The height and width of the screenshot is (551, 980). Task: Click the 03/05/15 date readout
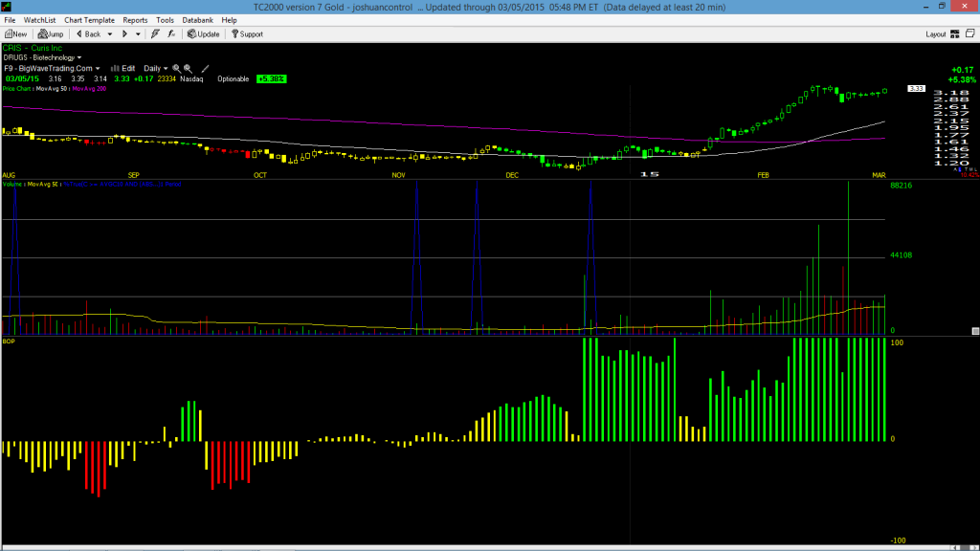pos(23,79)
